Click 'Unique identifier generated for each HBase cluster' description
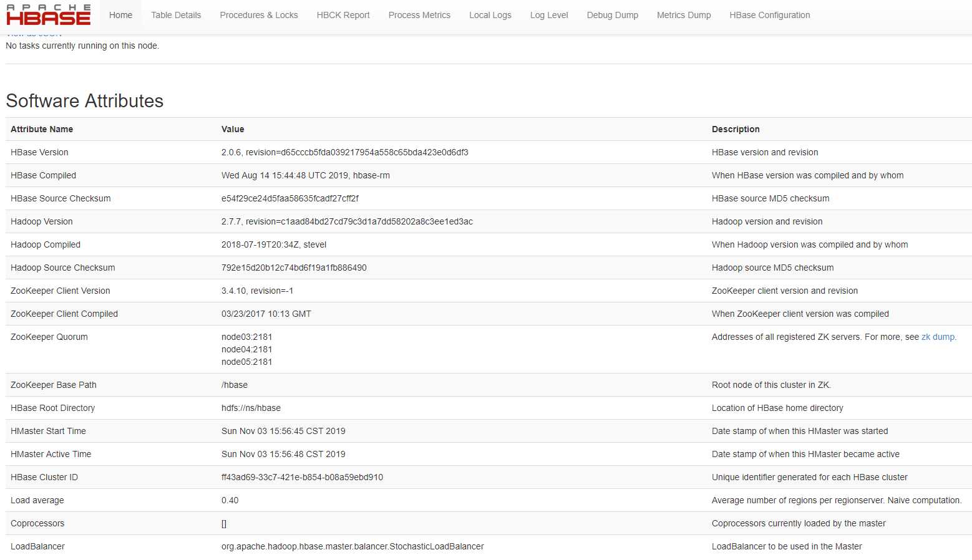Viewport: 972px width, 560px height. [x=810, y=477]
